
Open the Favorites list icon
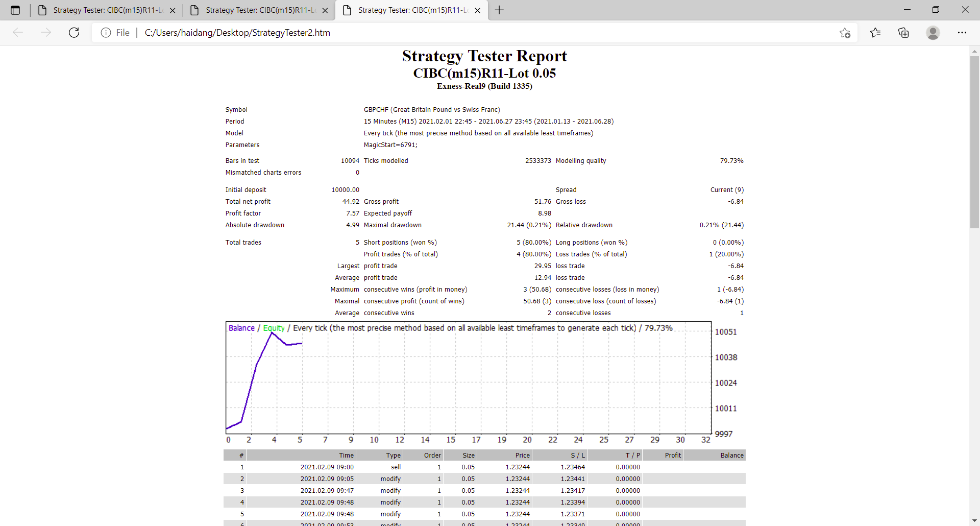[875, 33]
